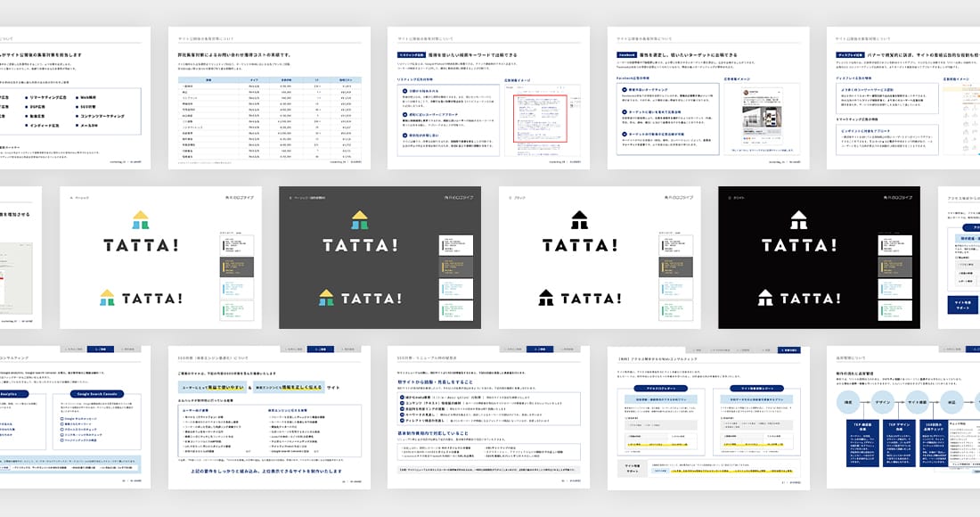
Task: Click the white house icon above TATTA! on black slide
Action: pos(799,220)
